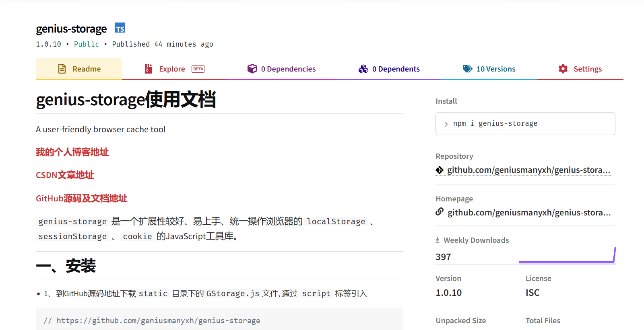Click the weekly downloads sparkline chart
Image resolution: width=644 pixels, height=330 pixels.
567,255
